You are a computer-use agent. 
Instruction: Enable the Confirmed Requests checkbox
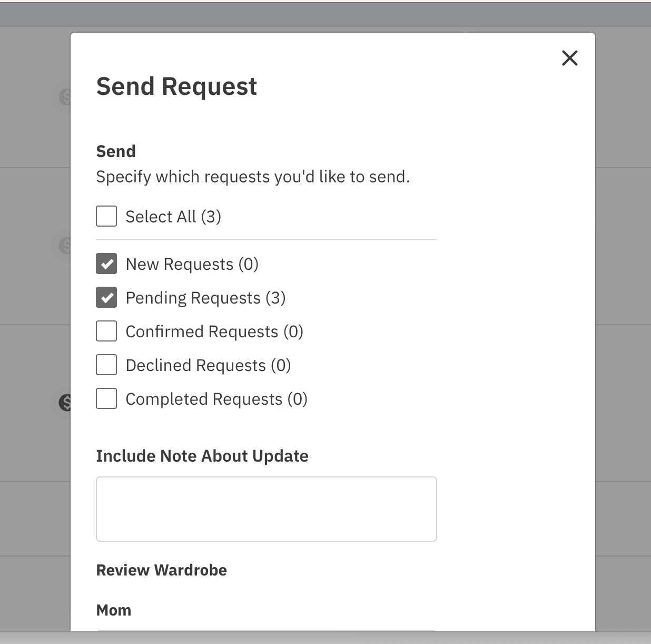tap(106, 331)
